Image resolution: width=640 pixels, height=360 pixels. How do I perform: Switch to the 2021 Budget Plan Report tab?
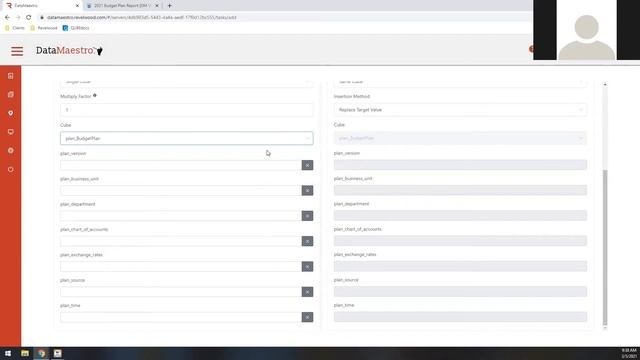(x=122, y=6)
